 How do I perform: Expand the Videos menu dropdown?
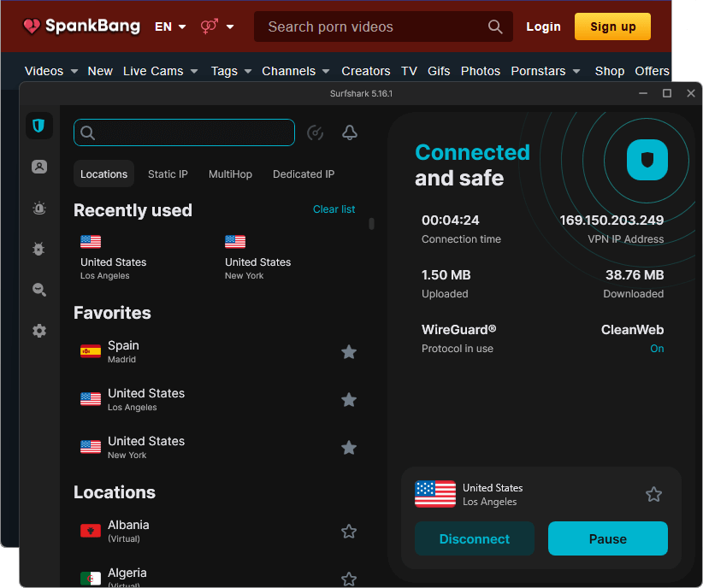coord(74,71)
